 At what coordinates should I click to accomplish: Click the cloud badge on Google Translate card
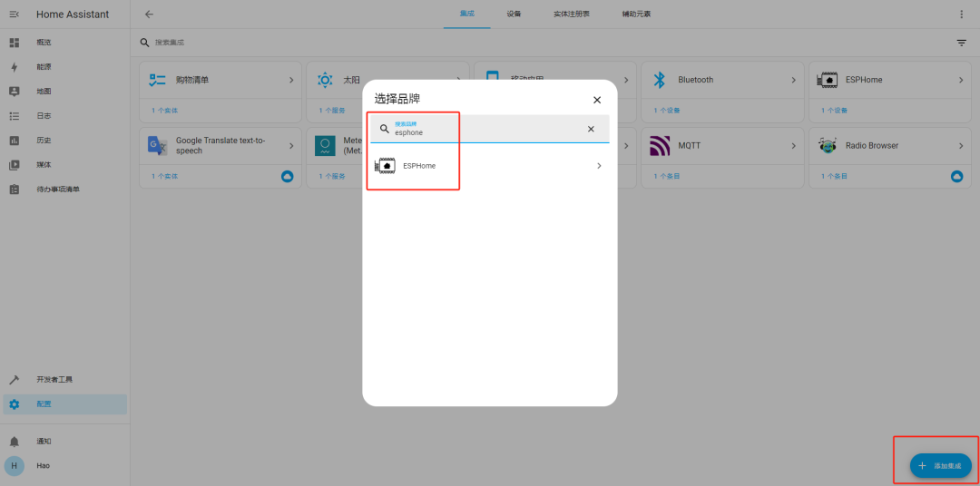click(287, 176)
